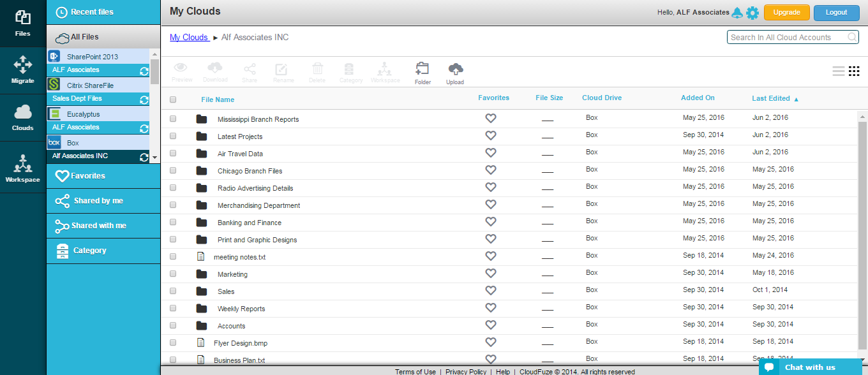
Task: Favorite meeting notes.txt using its heart icon
Action: pyautogui.click(x=491, y=256)
